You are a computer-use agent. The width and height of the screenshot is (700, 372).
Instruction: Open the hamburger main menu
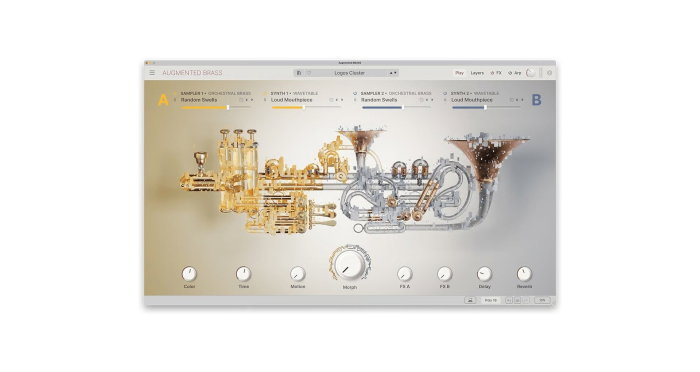pyautogui.click(x=152, y=72)
